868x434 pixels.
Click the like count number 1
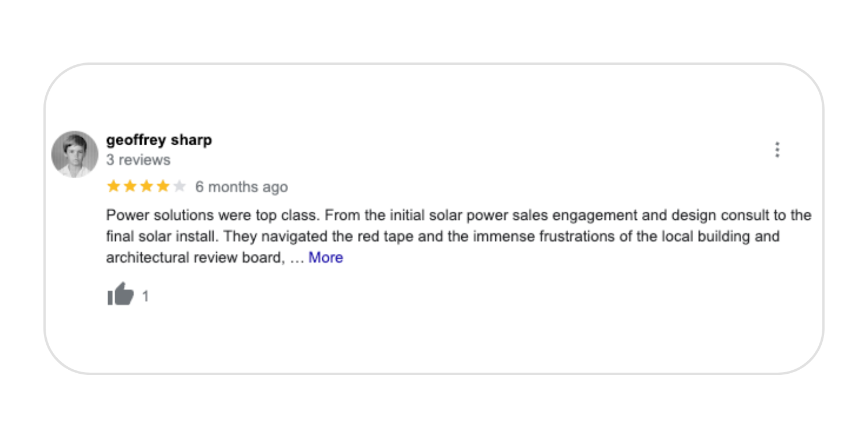tap(145, 296)
